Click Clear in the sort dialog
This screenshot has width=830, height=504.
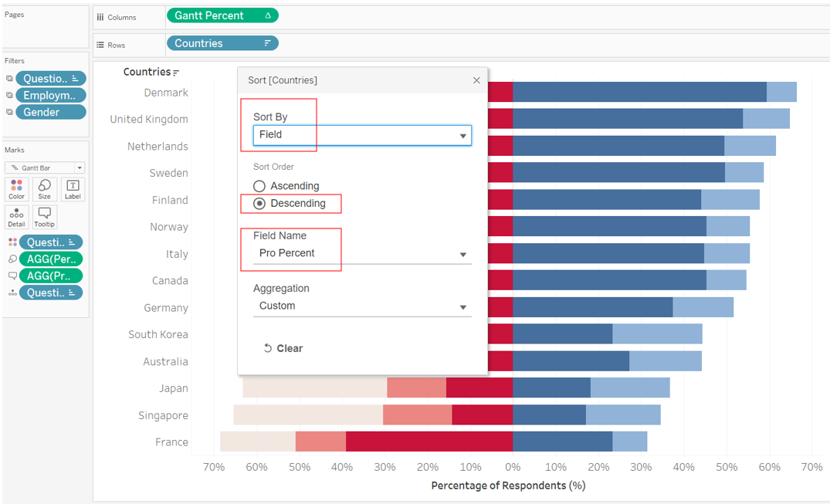pos(283,348)
